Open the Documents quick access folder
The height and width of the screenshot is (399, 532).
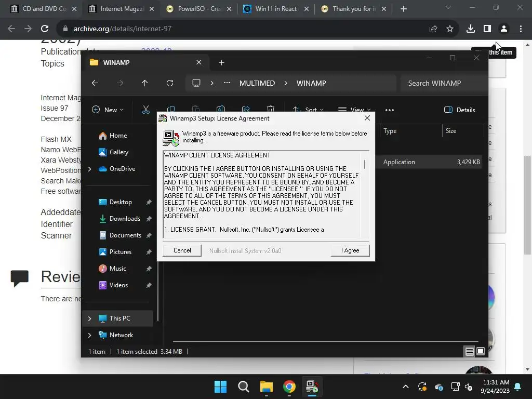(125, 235)
